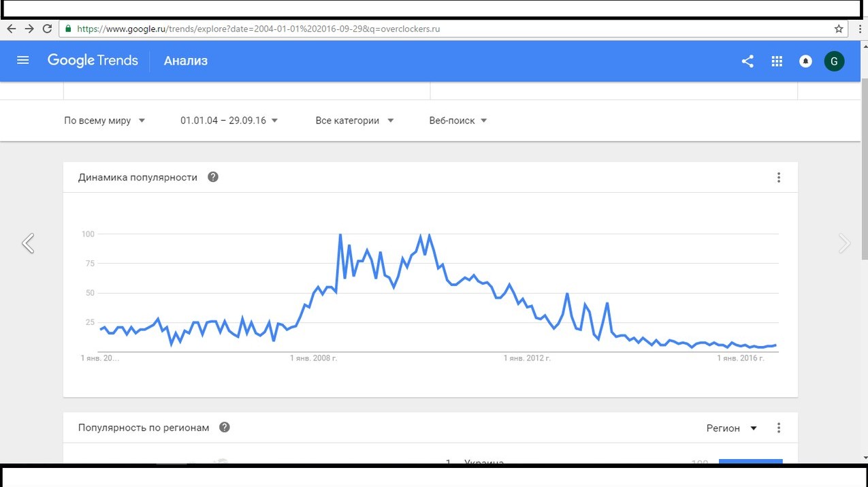Viewport: 868px width, 487px height.
Task: Open the notifications bell
Action: [805, 61]
